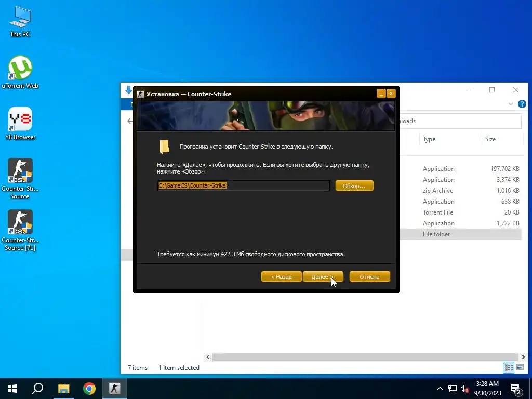Maximize the File Explorer window
This screenshot has height=399, width=532.
[492, 90]
